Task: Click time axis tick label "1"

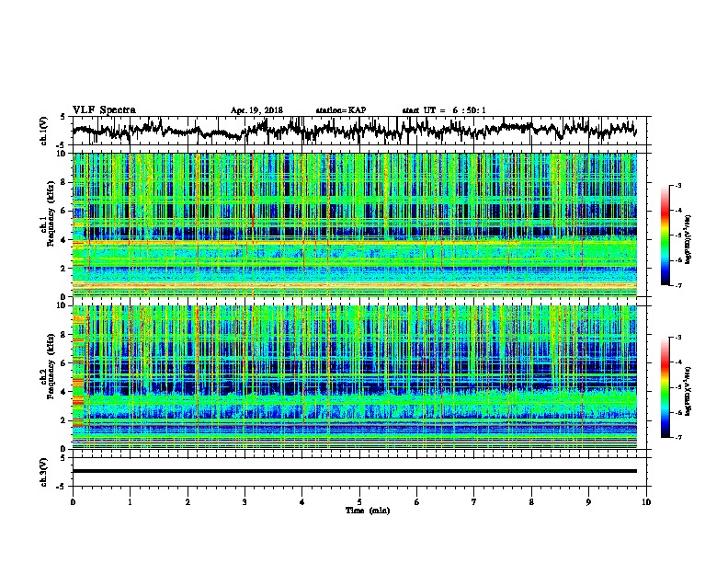Action: tap(130, 502)
